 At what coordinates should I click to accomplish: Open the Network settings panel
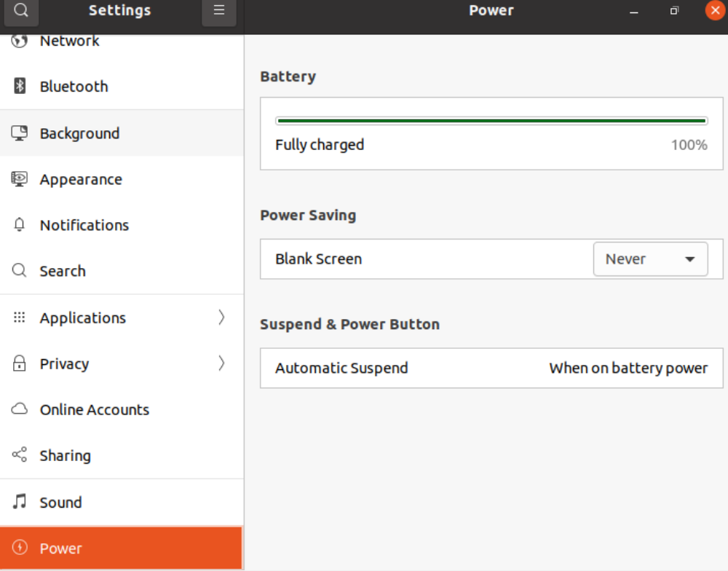pos(122,41)
